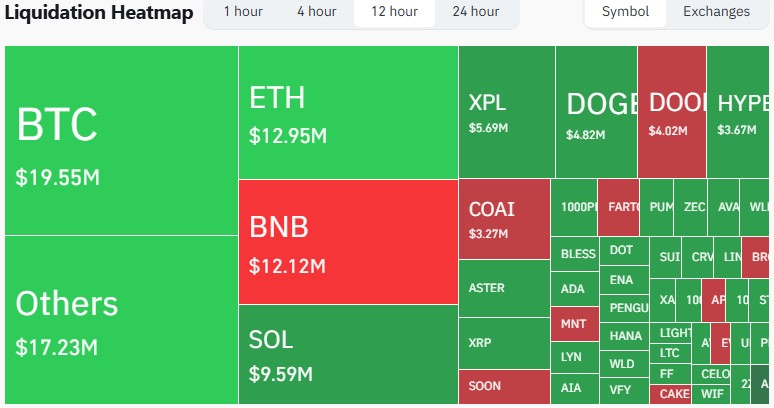Choose the 12 hour timeframe
Viewport: 774px width, 408px height.
click(394, 12)
